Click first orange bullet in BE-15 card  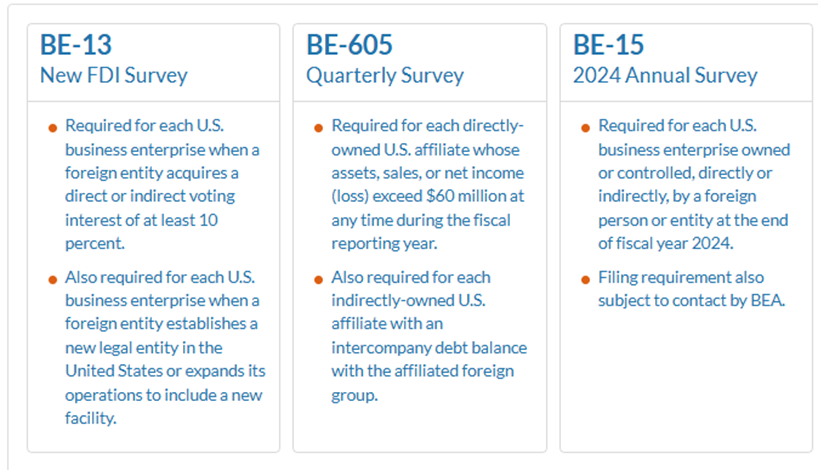585,128
